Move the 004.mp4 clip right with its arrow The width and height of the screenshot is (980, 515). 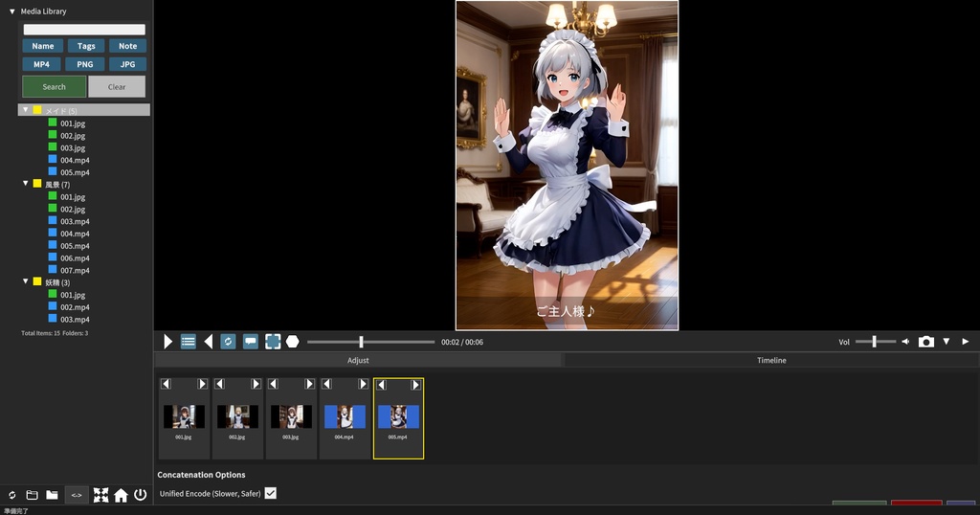[x=363, y=384]
